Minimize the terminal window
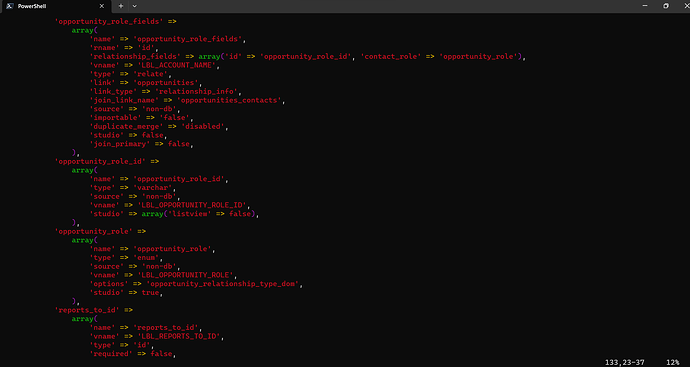 pyautogui.click(x=645, y=6)
